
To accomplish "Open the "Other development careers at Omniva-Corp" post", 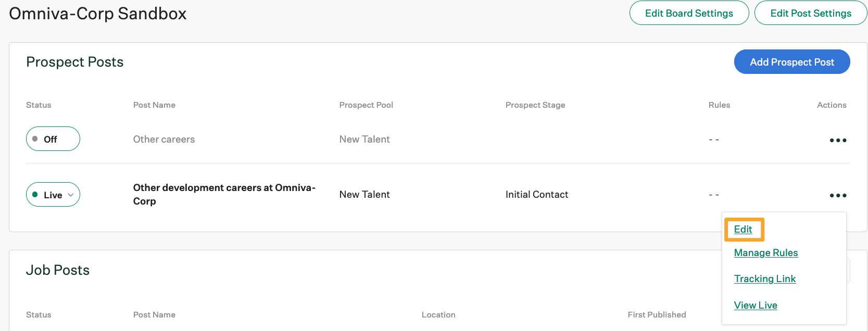I will click(223, 194).
